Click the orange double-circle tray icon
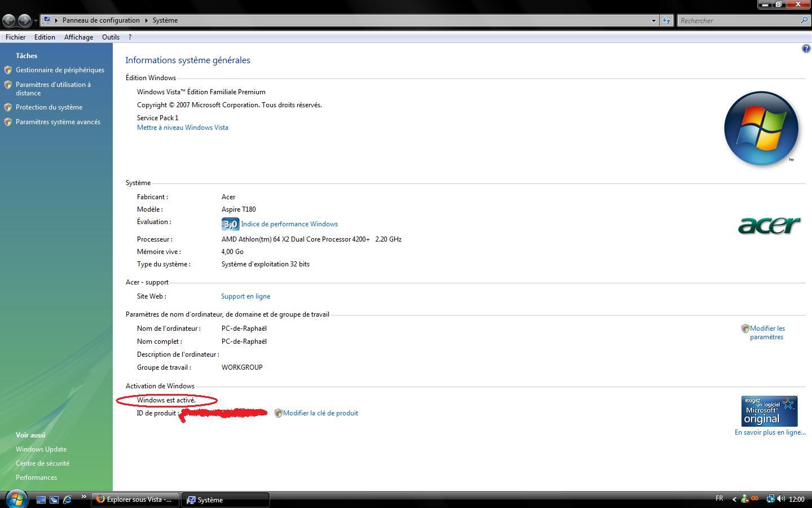Screen dimensions: 812x508 (x=754, y=498)
